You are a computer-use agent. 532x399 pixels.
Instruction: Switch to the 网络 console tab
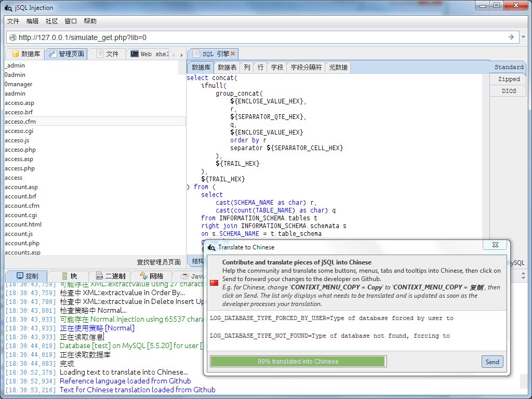click(x=152, y=276)
